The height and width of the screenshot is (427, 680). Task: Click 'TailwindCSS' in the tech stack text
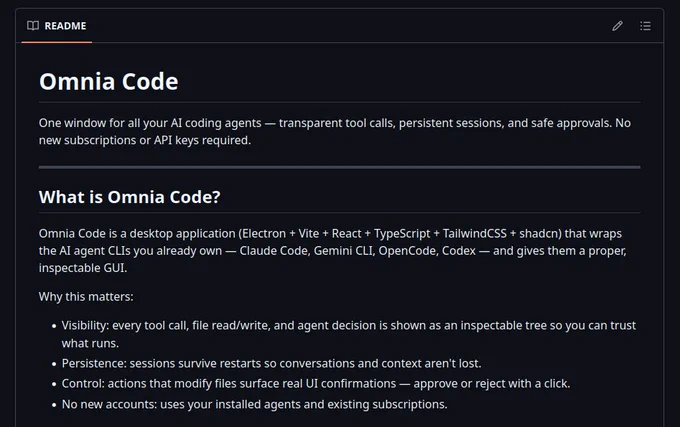pos(474,234)
